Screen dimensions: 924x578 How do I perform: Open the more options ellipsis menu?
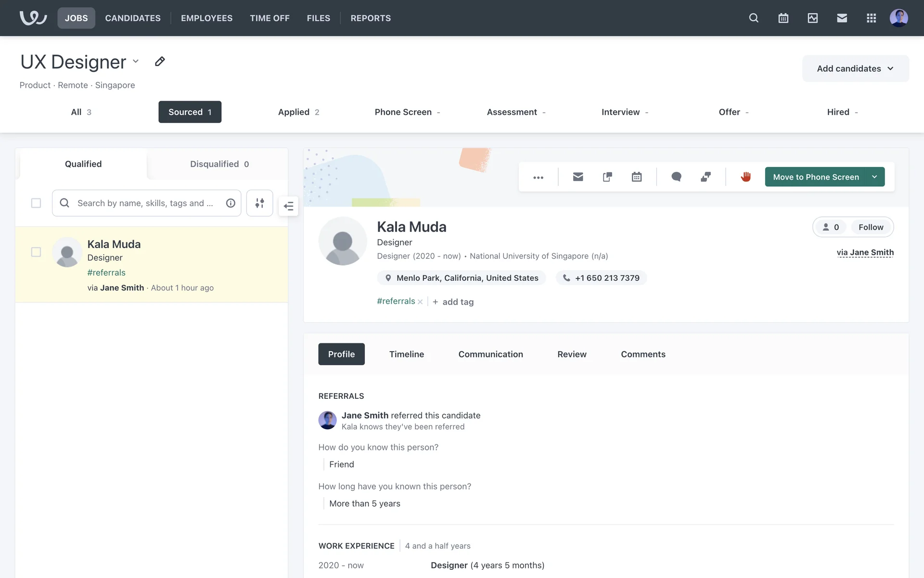(x=538, y=177)
